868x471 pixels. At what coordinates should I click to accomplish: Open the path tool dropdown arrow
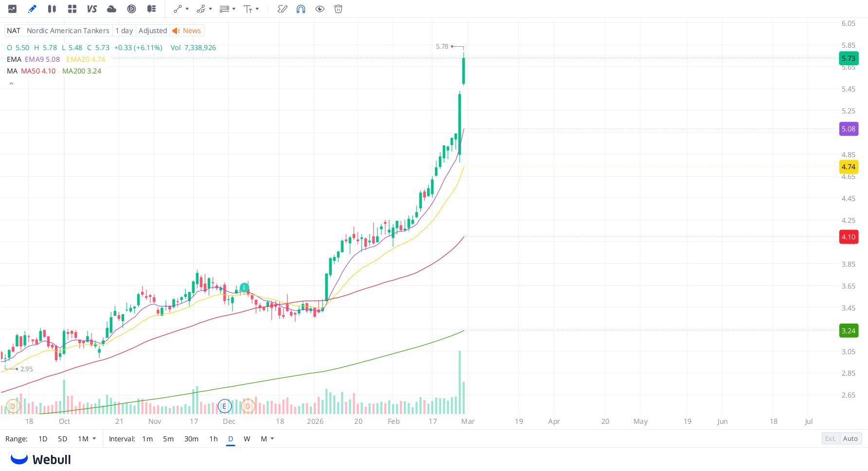211,9
